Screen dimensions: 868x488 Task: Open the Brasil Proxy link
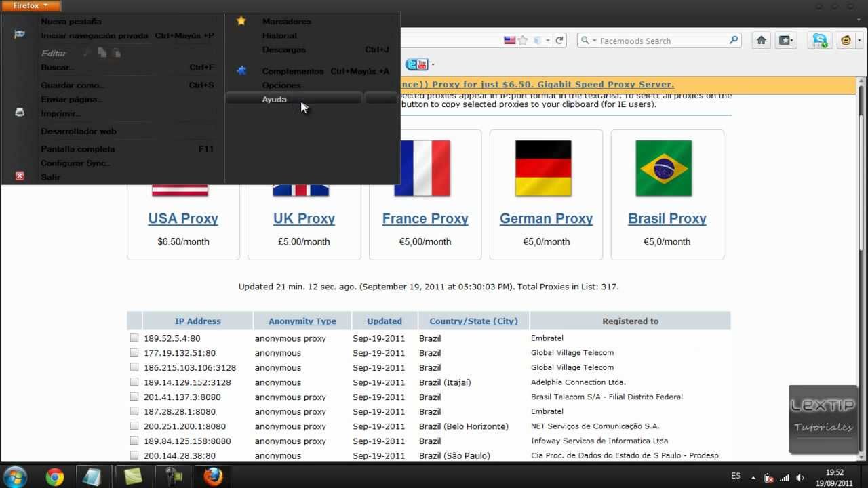click(x=667, y=218)
